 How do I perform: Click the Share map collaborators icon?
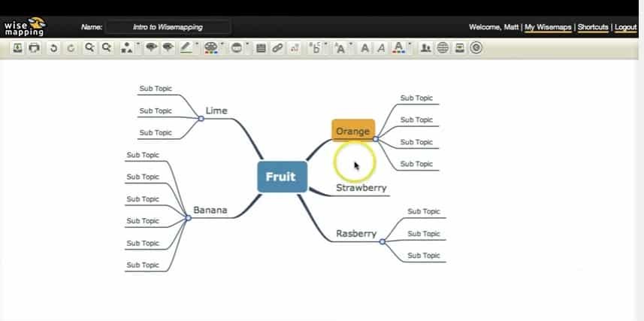pos(426,48)
